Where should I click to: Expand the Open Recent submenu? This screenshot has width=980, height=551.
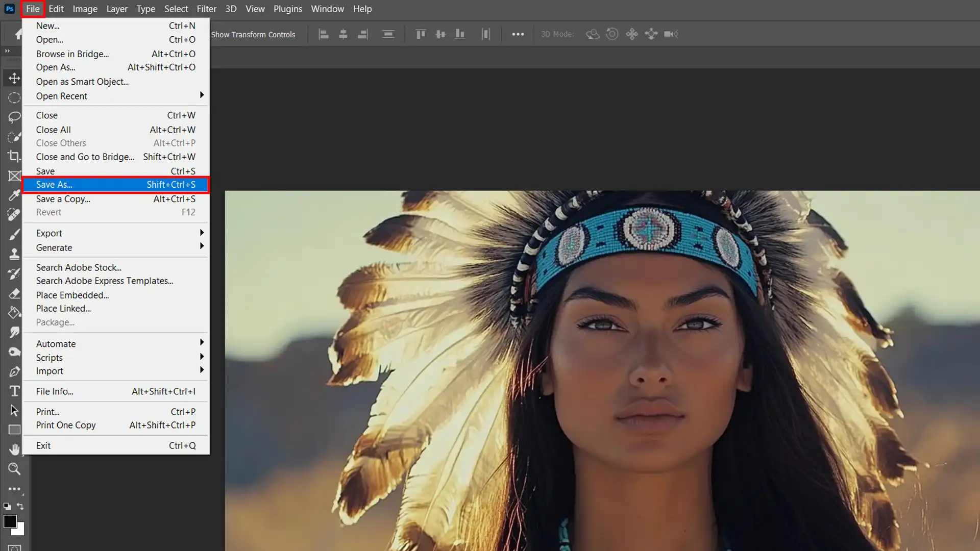pos(115,96)
